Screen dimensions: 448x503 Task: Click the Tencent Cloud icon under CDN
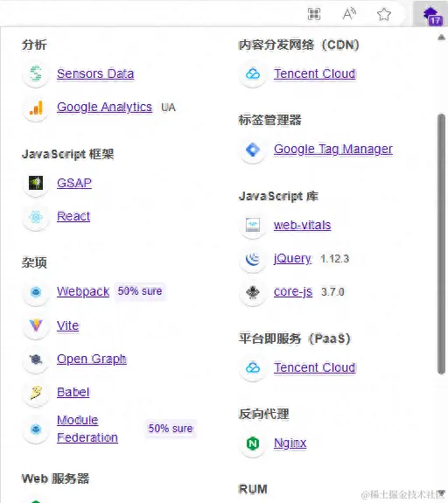tap(253, 74)
